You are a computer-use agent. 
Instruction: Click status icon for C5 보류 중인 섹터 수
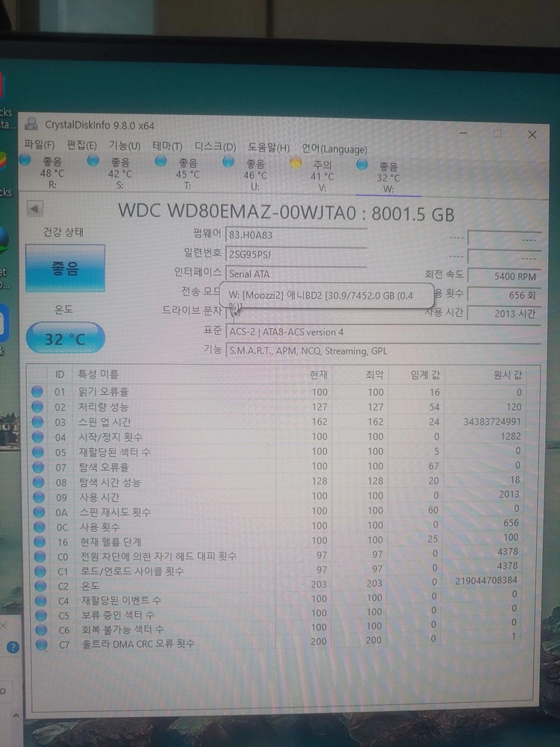(x=41, y=615)
